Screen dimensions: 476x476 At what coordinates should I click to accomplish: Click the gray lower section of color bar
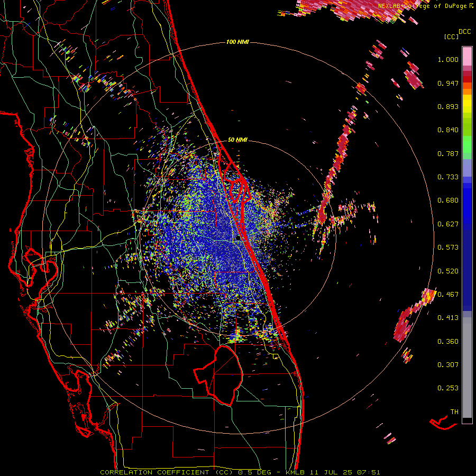467,368
